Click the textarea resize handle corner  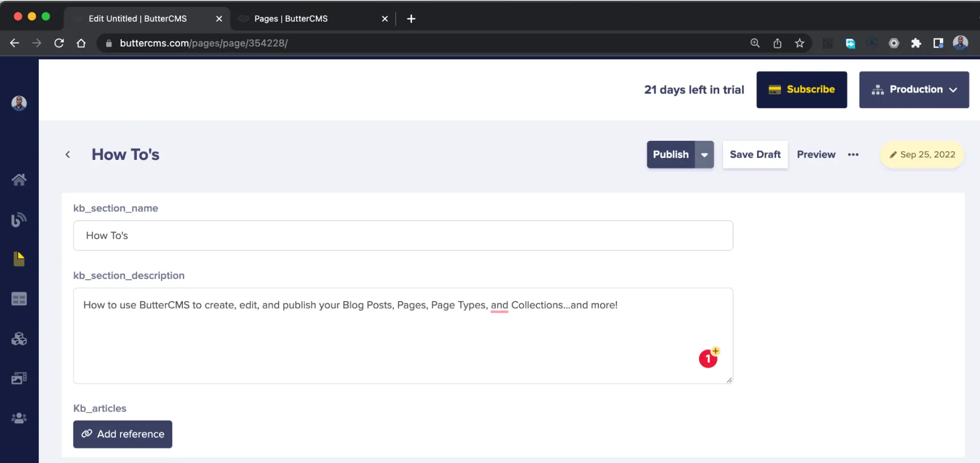pos(729,380)
